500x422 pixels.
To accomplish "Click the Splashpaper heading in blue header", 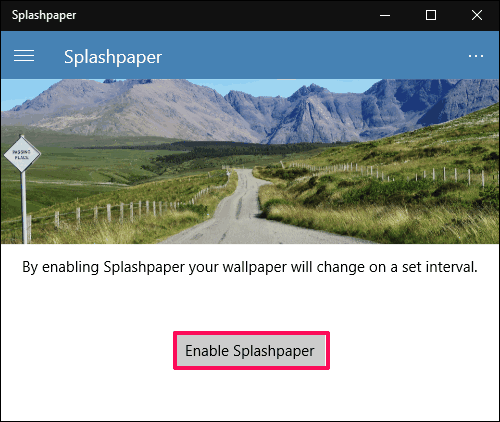I will (113, 57).
